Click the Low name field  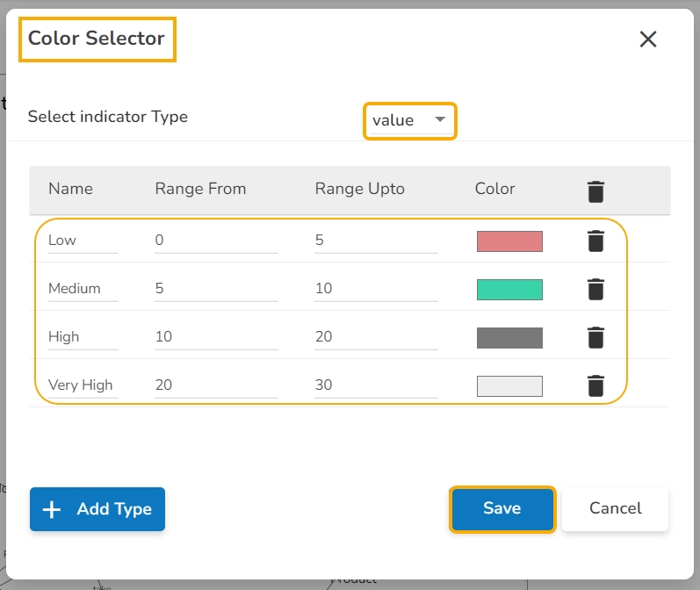(83, 241)
